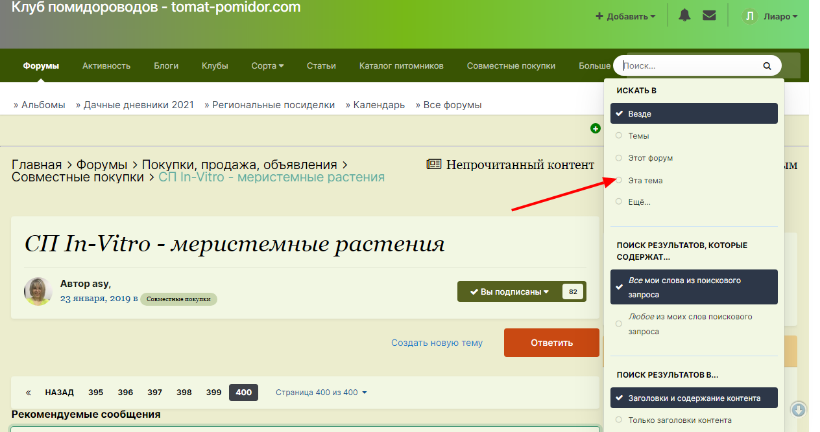The height and width of the screenshot is (432, 820).
Task: Click author asy's avatar picture
Action: coord(38,291)
